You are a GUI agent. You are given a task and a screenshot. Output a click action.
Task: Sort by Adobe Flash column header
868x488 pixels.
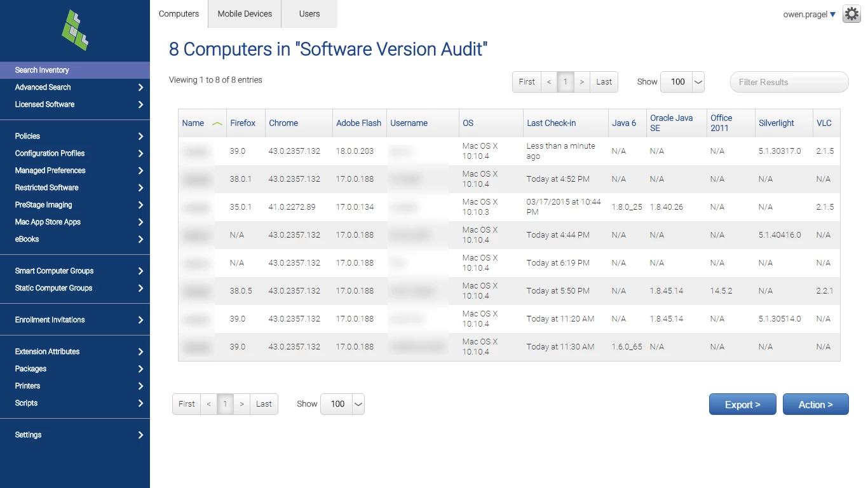(x=359, y=123)
